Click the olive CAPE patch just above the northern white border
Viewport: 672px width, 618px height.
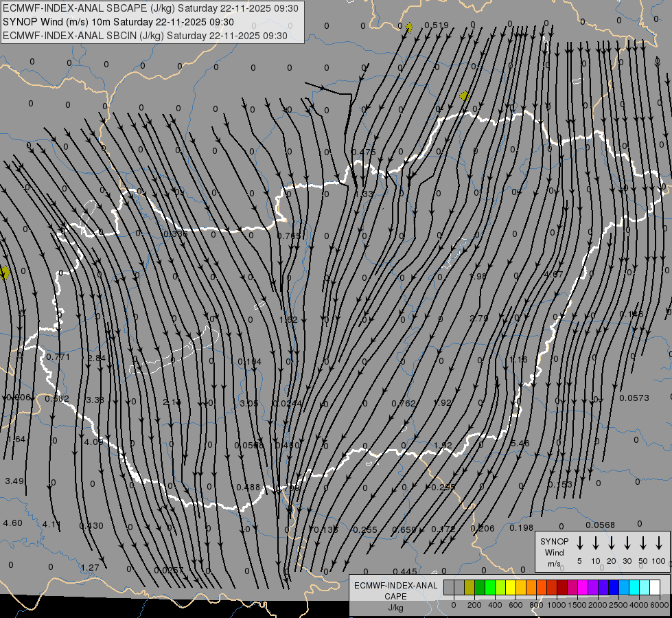point(464,95)
